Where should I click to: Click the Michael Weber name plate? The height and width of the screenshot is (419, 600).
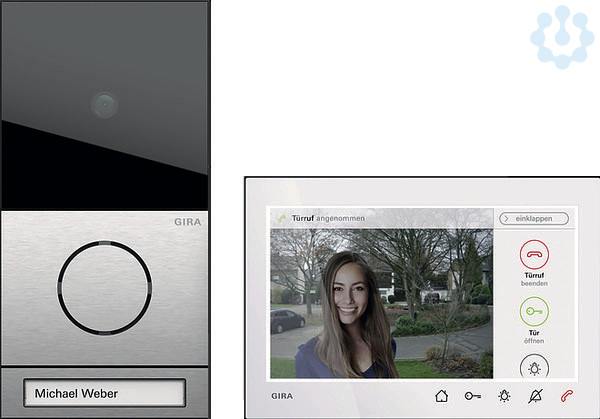[105, 393]
